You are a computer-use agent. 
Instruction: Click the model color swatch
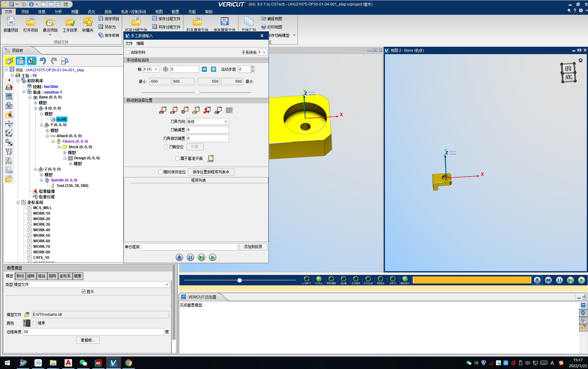coord(27,323)
